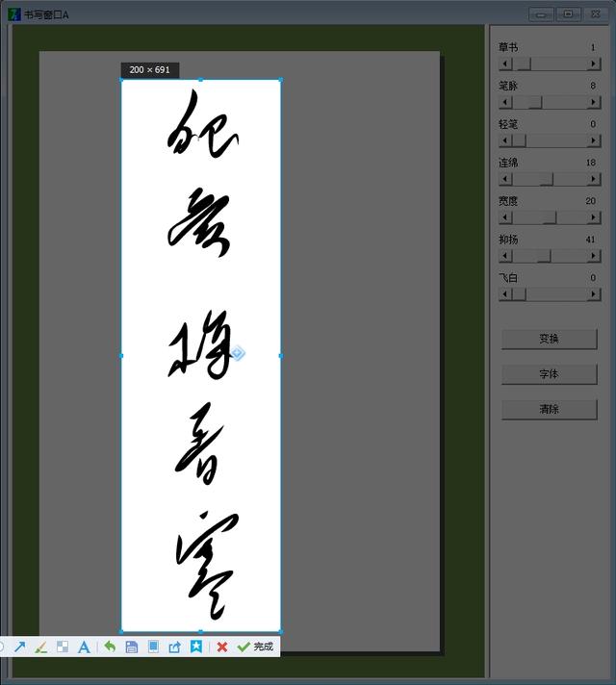Click the 宽度 value 20
The height and width of the screenshot is (685, 616).
tap(591, 201)
